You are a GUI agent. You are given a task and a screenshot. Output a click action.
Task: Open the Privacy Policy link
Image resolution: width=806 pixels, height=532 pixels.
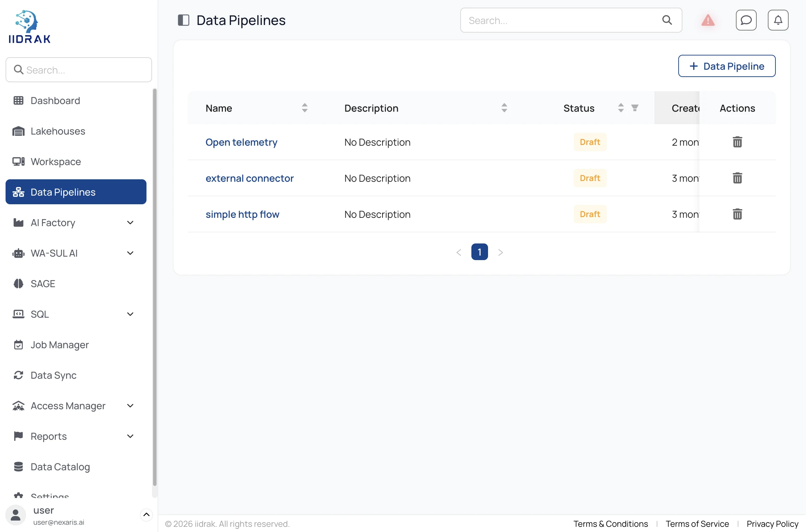[772, 524]
